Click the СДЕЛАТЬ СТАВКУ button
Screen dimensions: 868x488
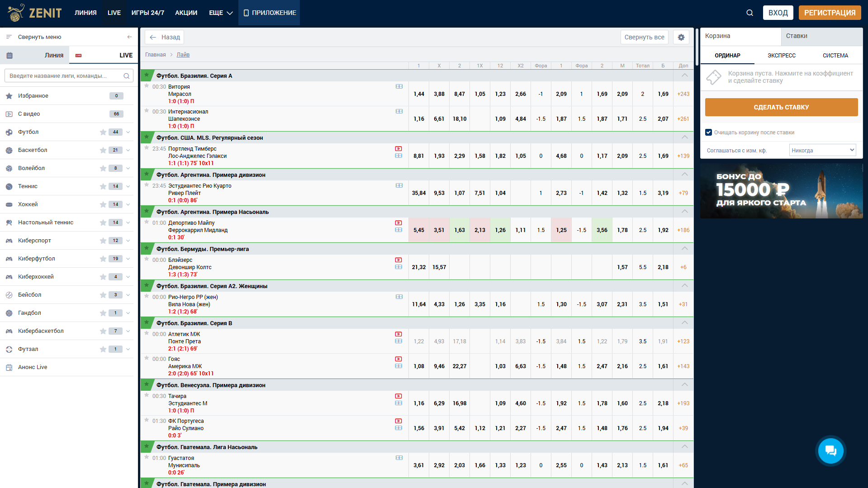(x=781, y=107)
